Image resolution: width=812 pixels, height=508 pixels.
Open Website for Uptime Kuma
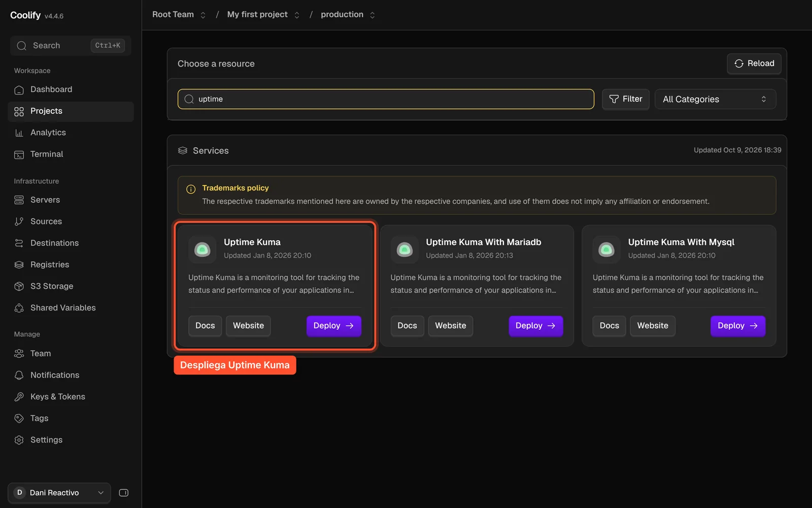tap(248, 326)
